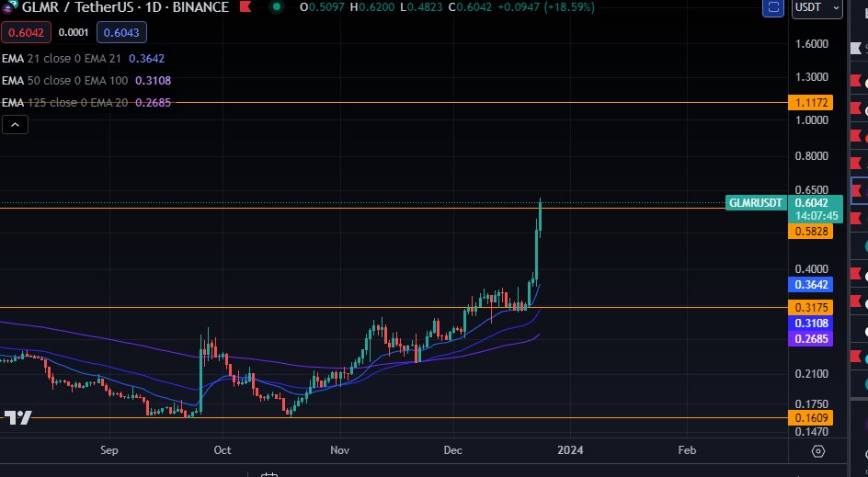Select the EMA 125 close legend row
The height and width of the screenshot is (477, 868).
tap(86, 102)
